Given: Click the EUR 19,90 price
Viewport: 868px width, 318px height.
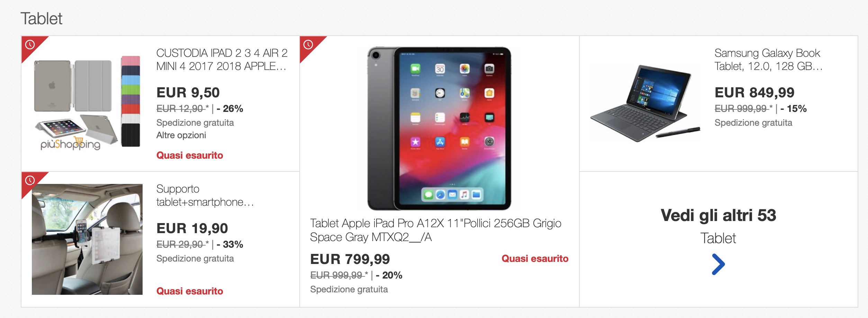Looking at the screenshot, I should coord(192,228).
